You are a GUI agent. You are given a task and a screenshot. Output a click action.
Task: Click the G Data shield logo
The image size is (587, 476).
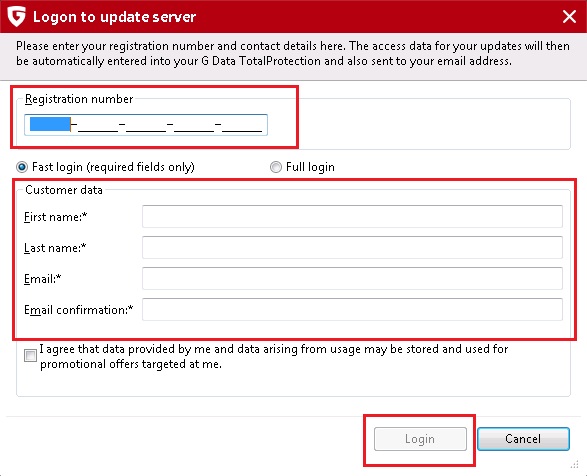[x=17, y=16]
